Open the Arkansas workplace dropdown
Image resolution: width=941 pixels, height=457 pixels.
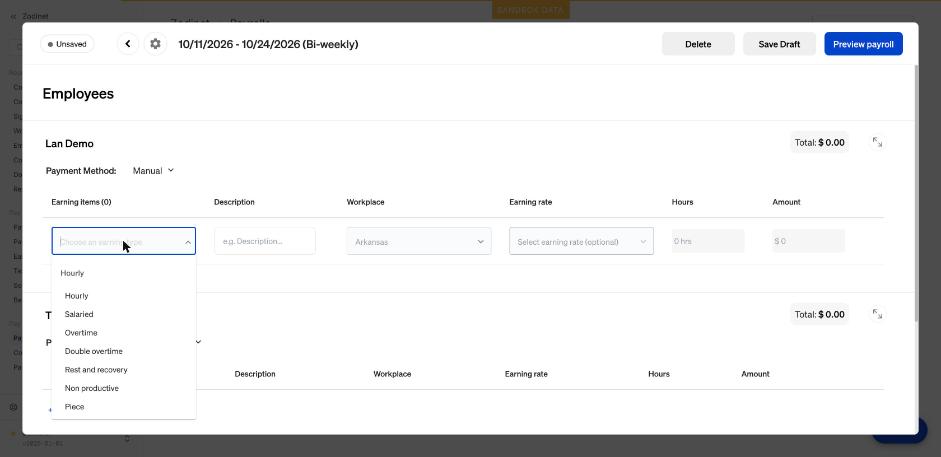coord(419,241)
